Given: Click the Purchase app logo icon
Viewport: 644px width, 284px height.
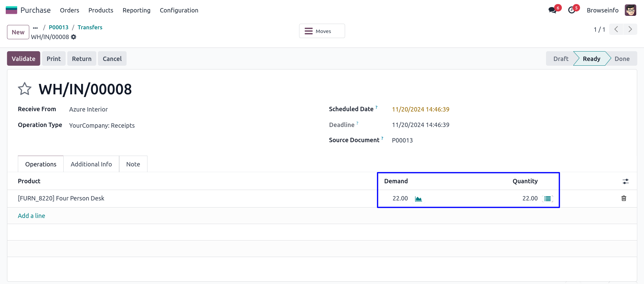Looking at the screenshot, I should pyautogui.click(x=11, y=10).
